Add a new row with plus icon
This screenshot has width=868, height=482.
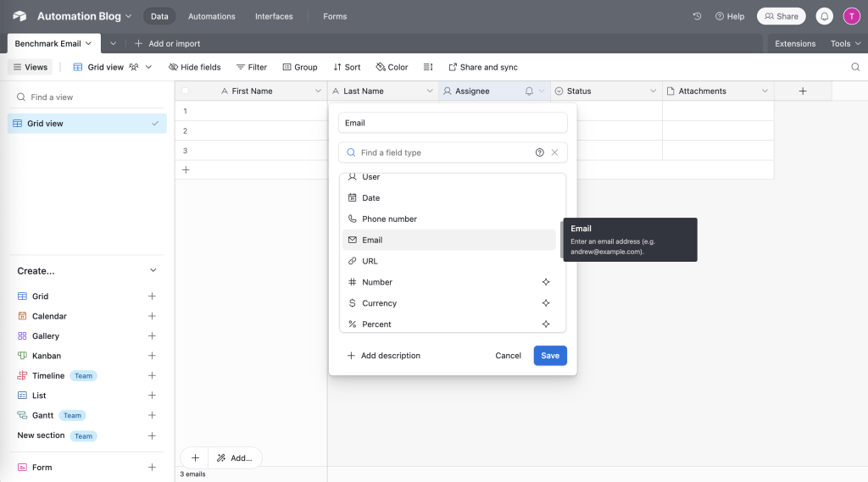point(186,169)
